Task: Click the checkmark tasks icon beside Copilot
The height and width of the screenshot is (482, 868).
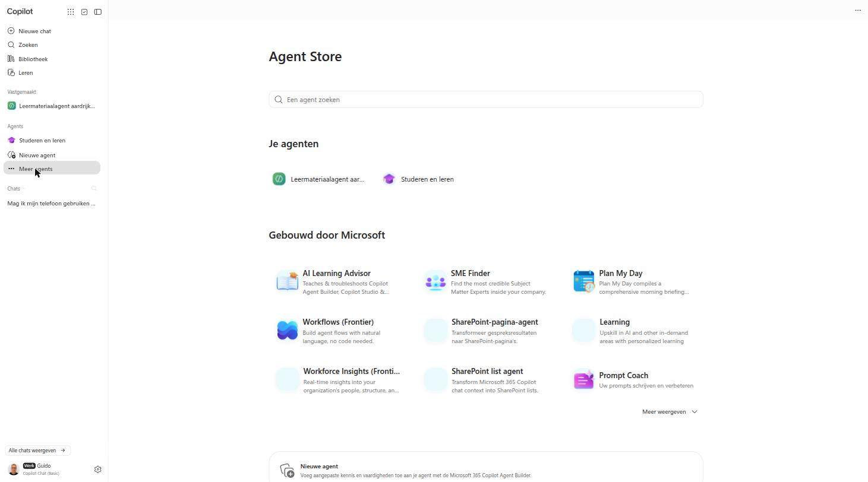Action: coord(84,12)
